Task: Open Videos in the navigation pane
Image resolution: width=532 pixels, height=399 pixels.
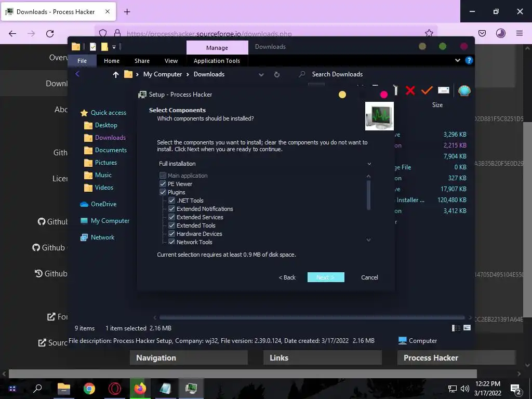Action: [104, 188]
